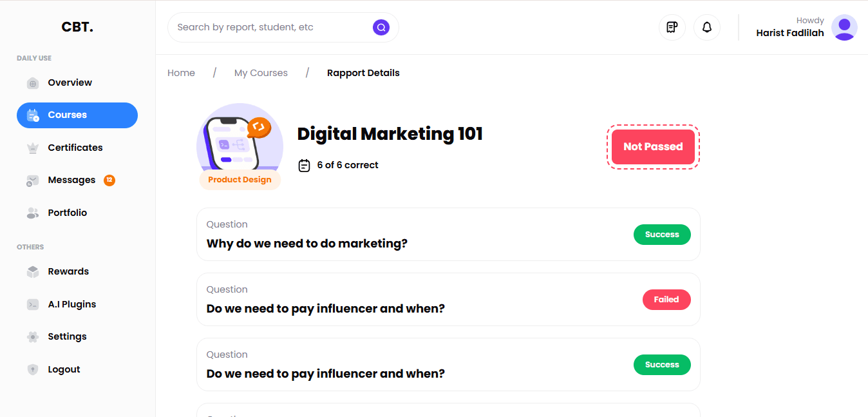Go to Portfolio in sidebar

pyautogui.click(x=67, y=213)
